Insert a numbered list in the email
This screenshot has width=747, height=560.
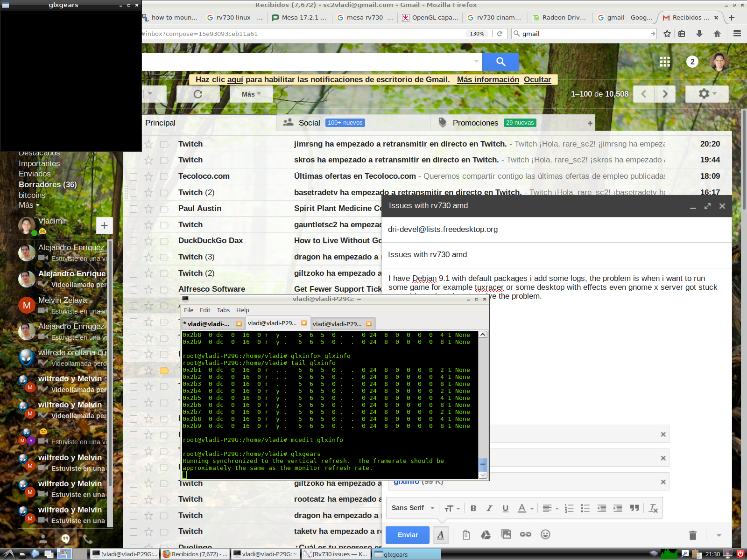(569, 508)
